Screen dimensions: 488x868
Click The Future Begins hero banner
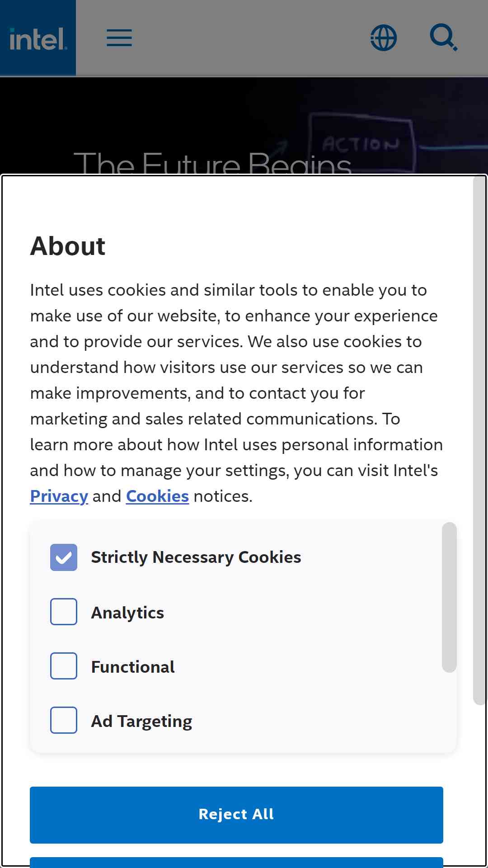click(x=244, y=126)
